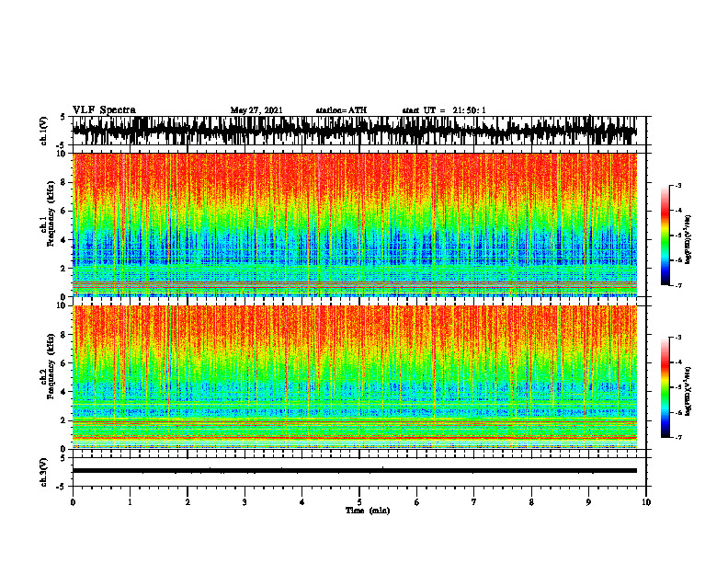Click the "ch.1(V)" axis label
The width and height of the screenshot is (728, 563).
coord(44,131)
